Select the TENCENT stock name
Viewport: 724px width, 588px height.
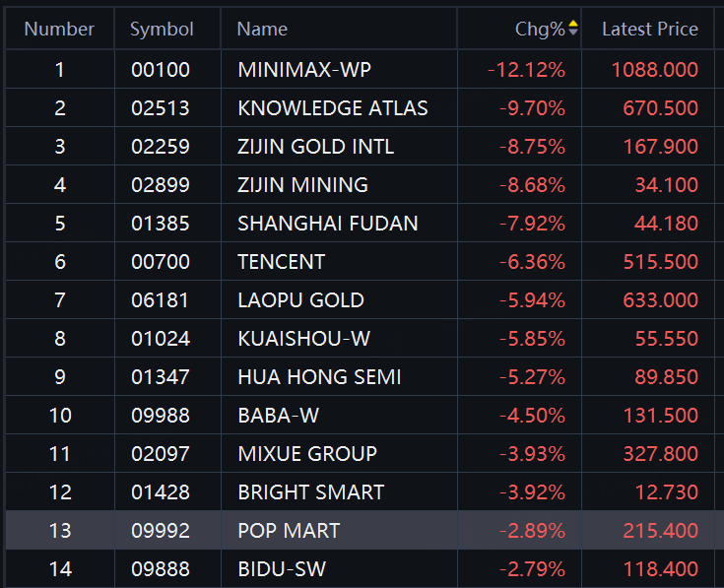(x=281, y=262)
